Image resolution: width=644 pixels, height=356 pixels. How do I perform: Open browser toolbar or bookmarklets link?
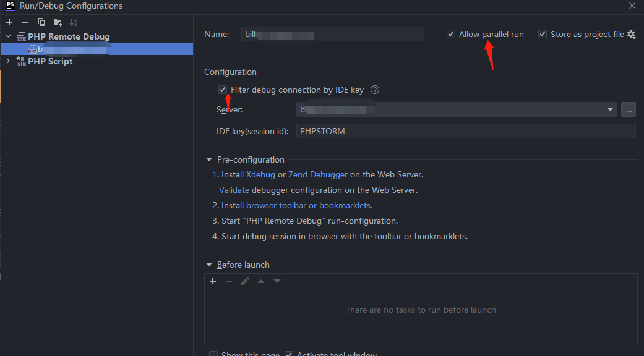coord(309,205)
